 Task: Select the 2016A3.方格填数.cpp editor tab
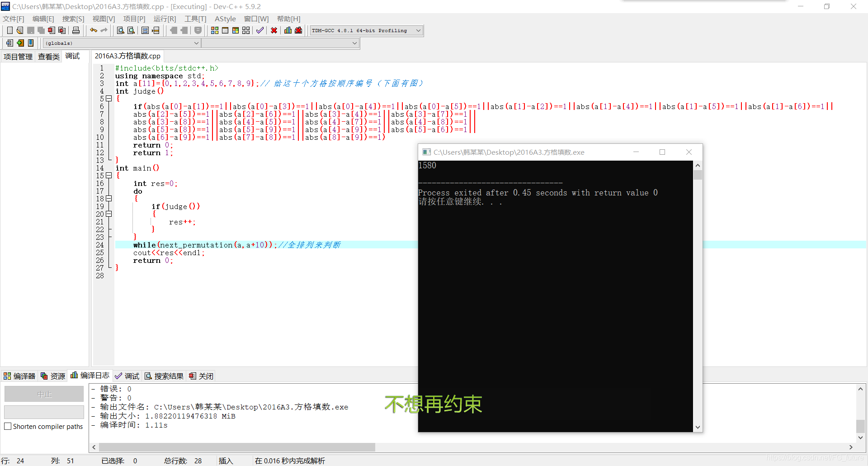pyautogui.click(x=127, y=56)
